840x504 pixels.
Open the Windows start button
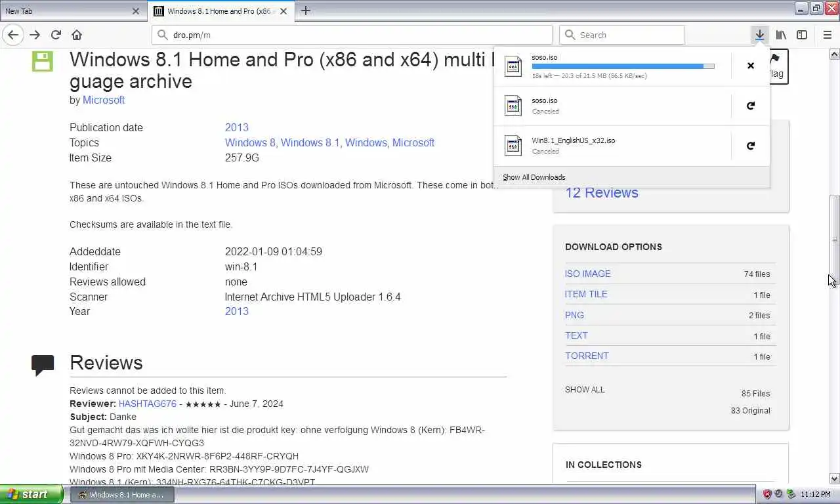[x=31, y=494]
